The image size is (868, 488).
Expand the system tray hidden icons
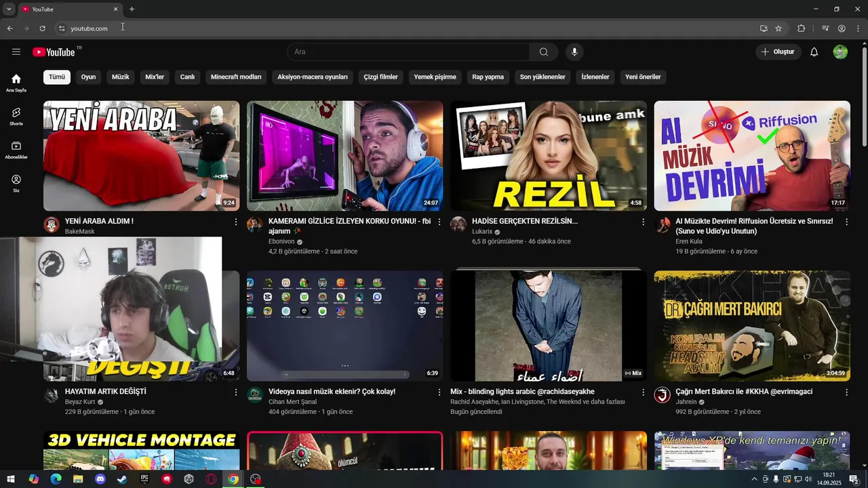pos(754,479)
